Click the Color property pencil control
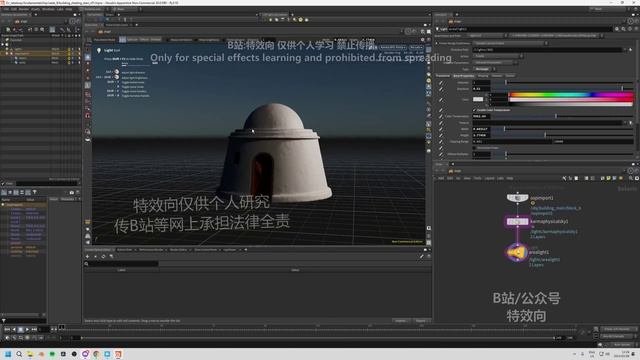640x360 pixels. pos(441,99)
